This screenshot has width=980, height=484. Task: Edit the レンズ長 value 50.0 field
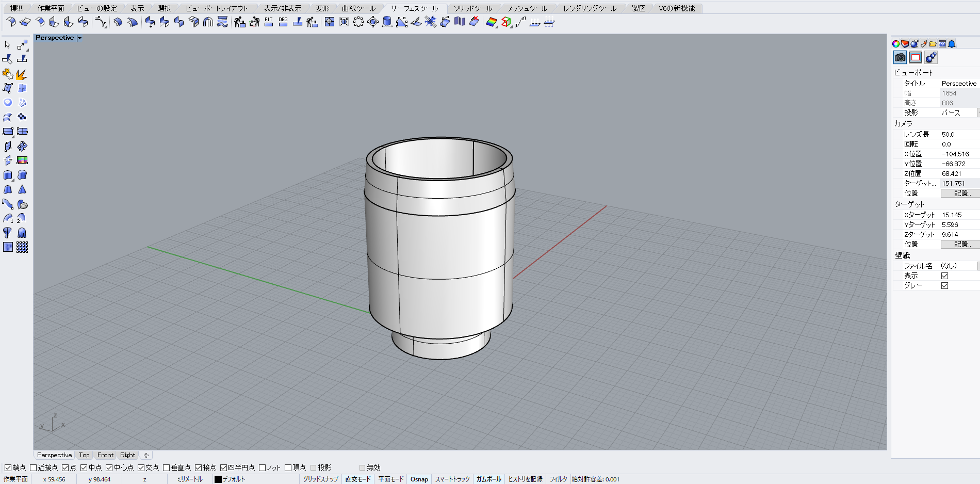coord(959,134)
